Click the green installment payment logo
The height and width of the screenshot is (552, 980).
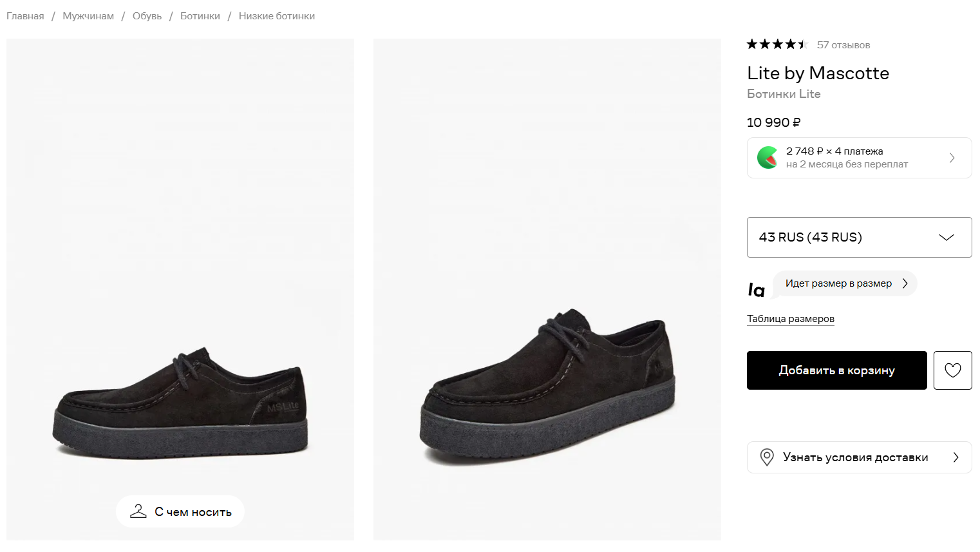768,158
